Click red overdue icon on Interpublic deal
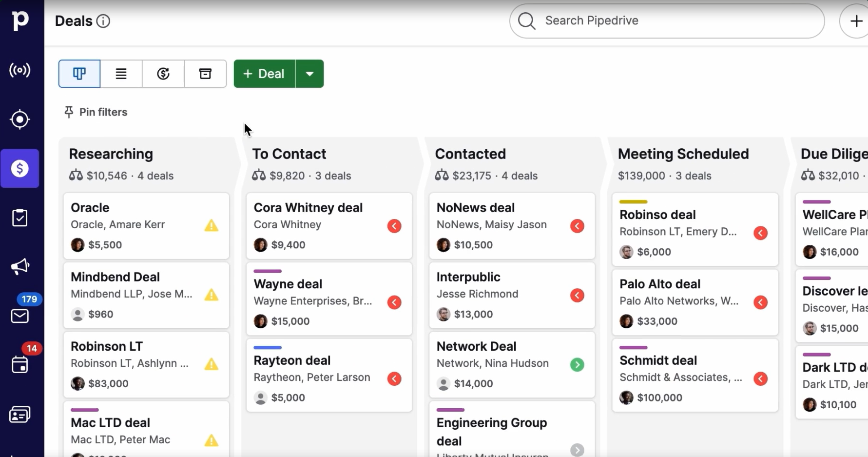Image resolution: width=868 pixels, height=457 pixels. [x=577, y=295]
